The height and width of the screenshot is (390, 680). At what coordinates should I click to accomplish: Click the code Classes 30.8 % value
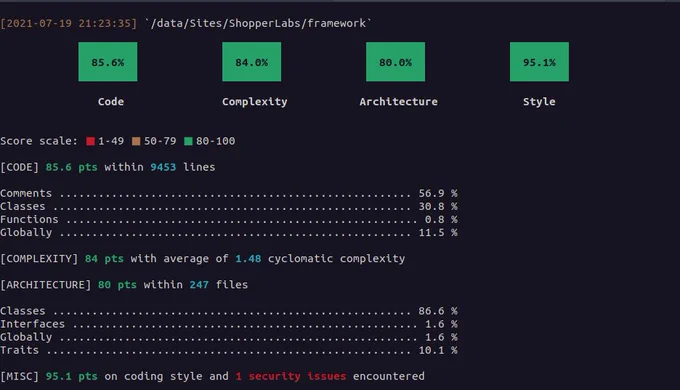click(x=438, y=206)
